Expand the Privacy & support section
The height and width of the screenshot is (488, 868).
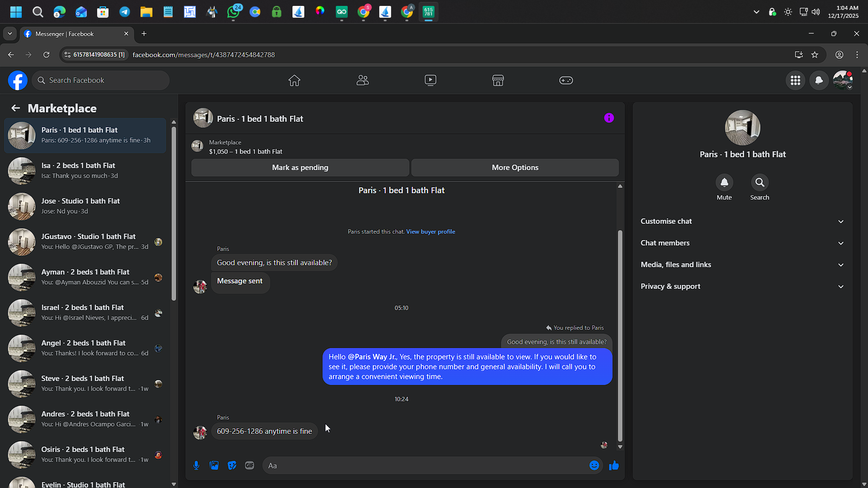743,286
